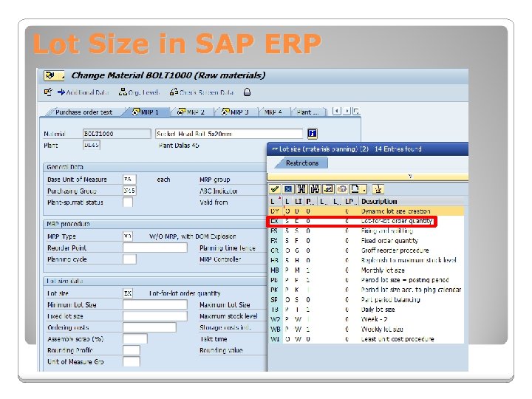Viewport: 532px width, 399px height.
Task: Click the Find binoculars icon
Action: [x=301, y=189]
